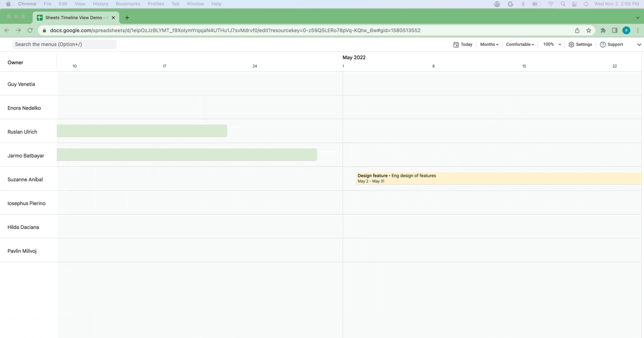The image size is (644, 338).
Task: Open Spotlight search in menu bar
Action: 563,4
